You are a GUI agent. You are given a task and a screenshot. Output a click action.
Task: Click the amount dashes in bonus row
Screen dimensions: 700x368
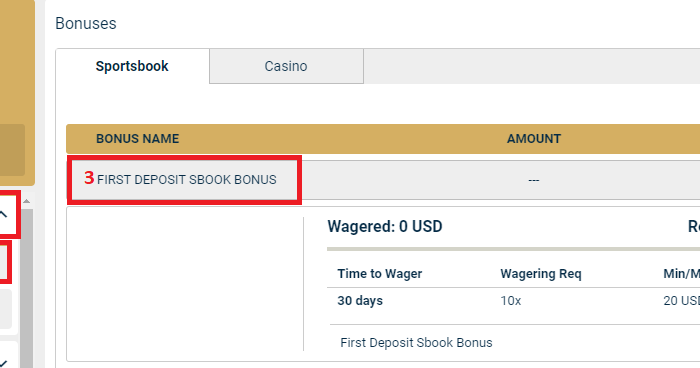coord(534,180)
